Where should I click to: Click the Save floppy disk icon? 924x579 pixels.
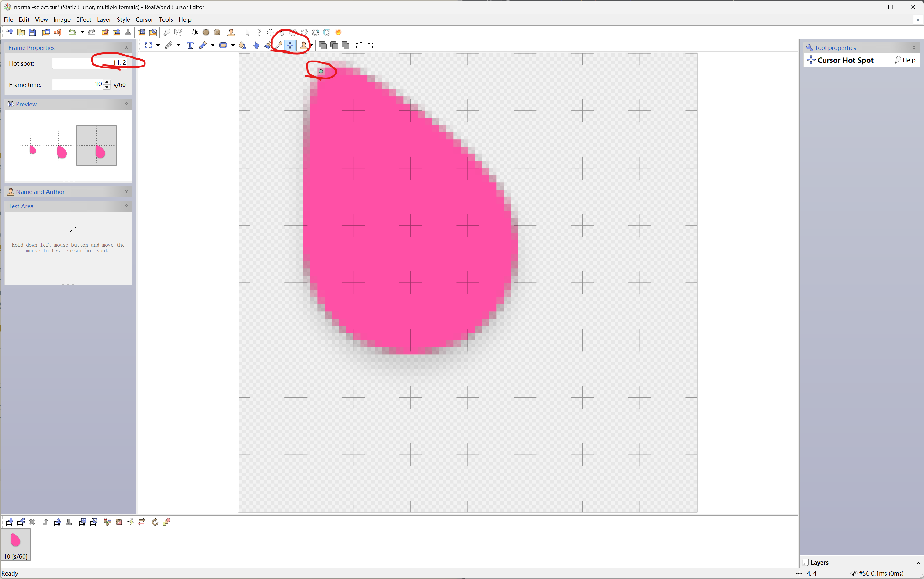click(32, 33)
